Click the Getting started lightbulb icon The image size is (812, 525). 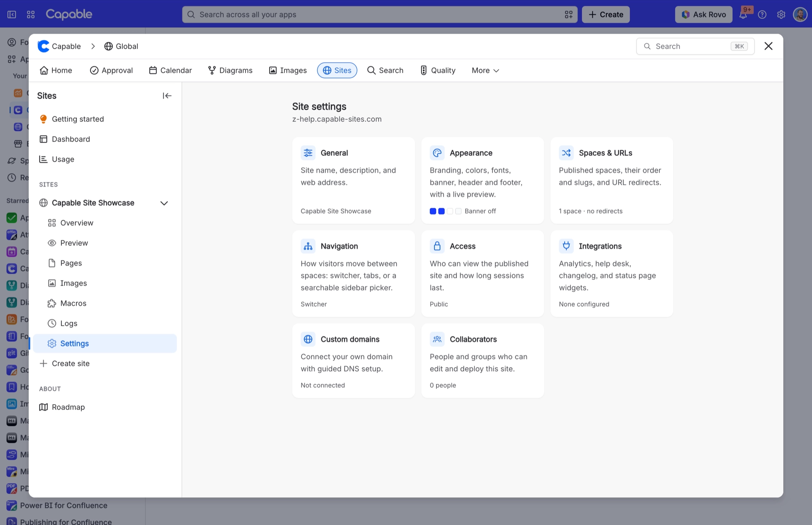(43, 119)
